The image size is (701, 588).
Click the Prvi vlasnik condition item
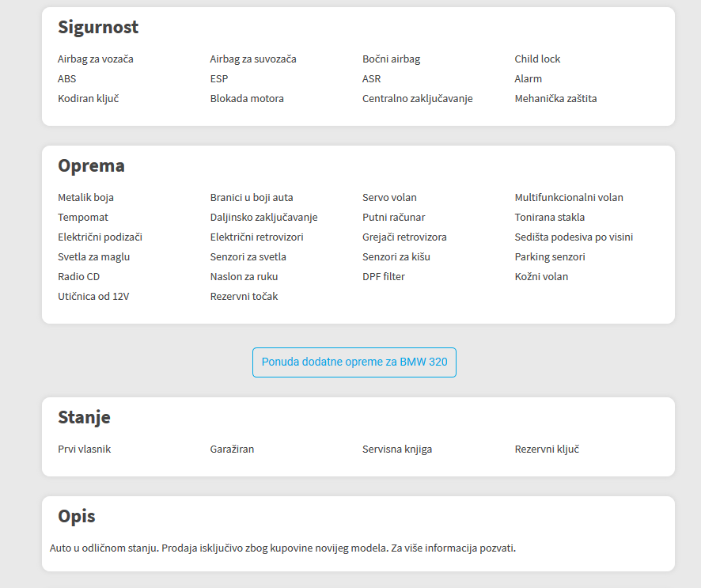point(84,449)
